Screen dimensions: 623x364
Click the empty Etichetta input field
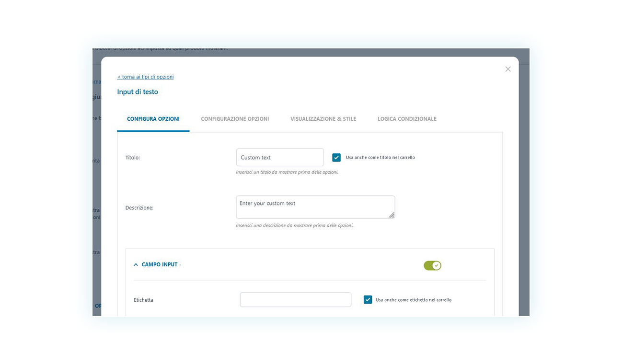pyautogui.click(x=296, y=300)
